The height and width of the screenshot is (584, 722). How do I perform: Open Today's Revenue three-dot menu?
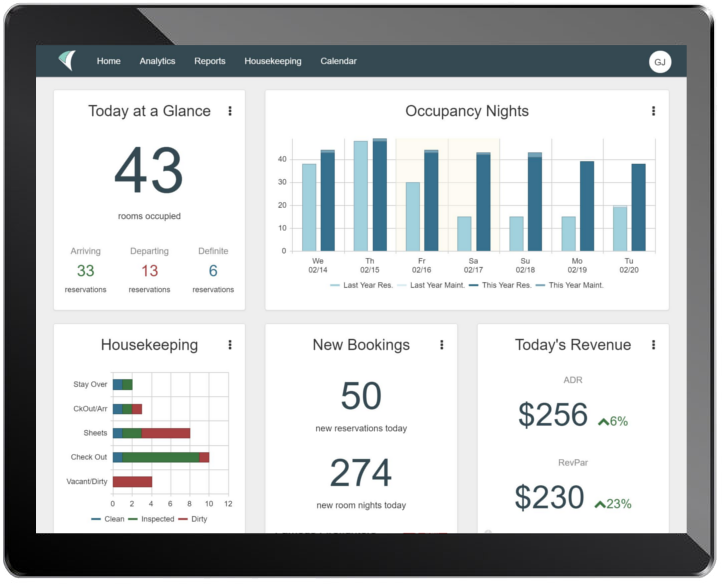(653, 345)
